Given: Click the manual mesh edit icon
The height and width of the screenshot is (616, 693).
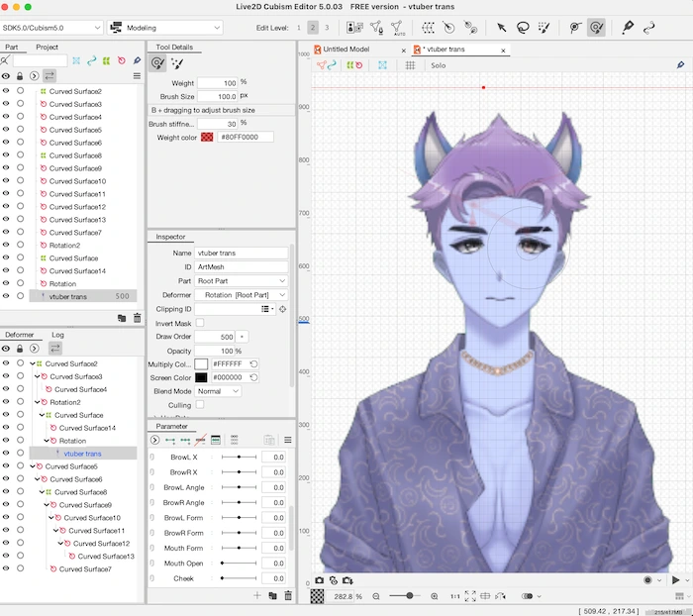Looking at the screenshot, I should coord(376,28).
